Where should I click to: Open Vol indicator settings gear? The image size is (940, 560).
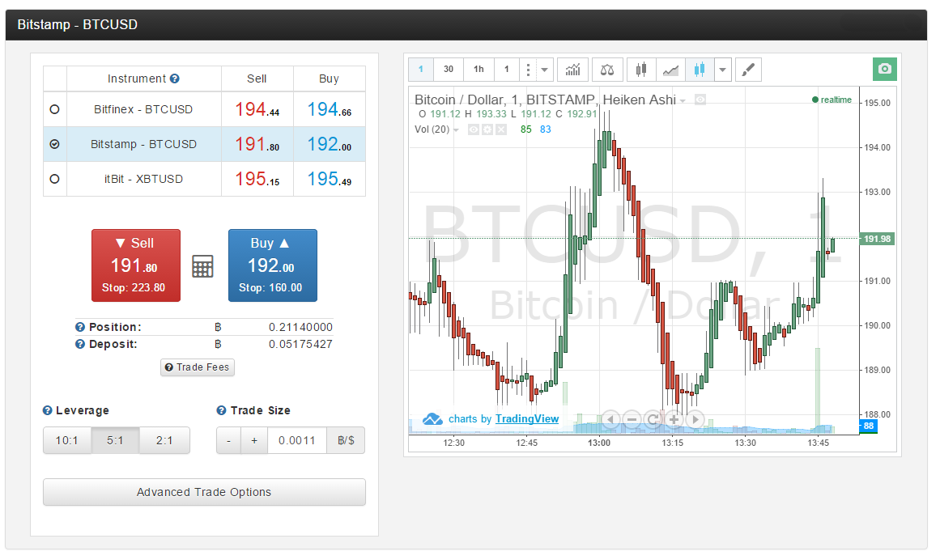pyautogui.click(x=487, y=129)
